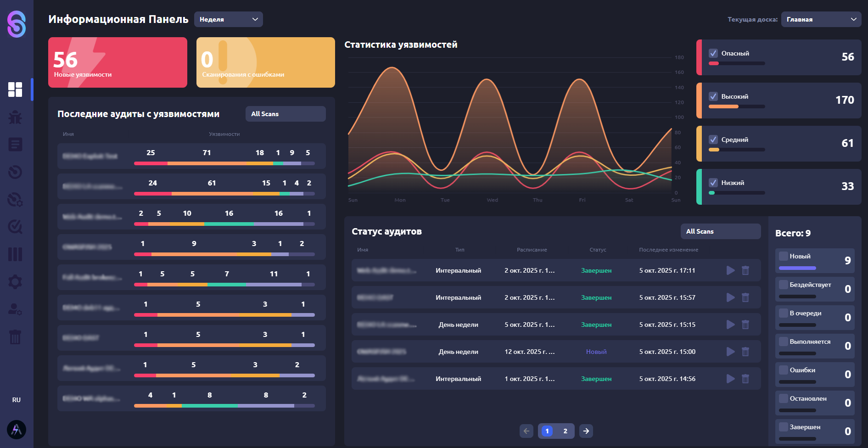Expand the Неделя period dropdown

click(x=229, y=19)
